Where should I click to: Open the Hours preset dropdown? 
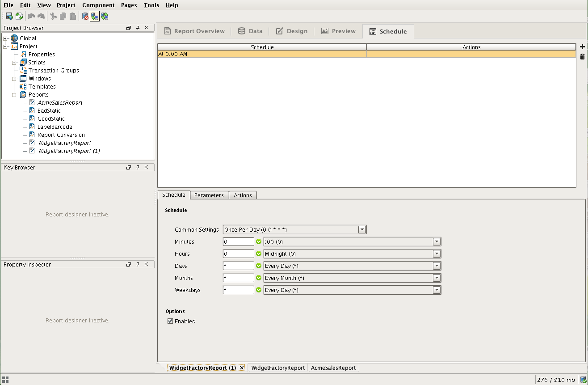[x=437, y=254]
